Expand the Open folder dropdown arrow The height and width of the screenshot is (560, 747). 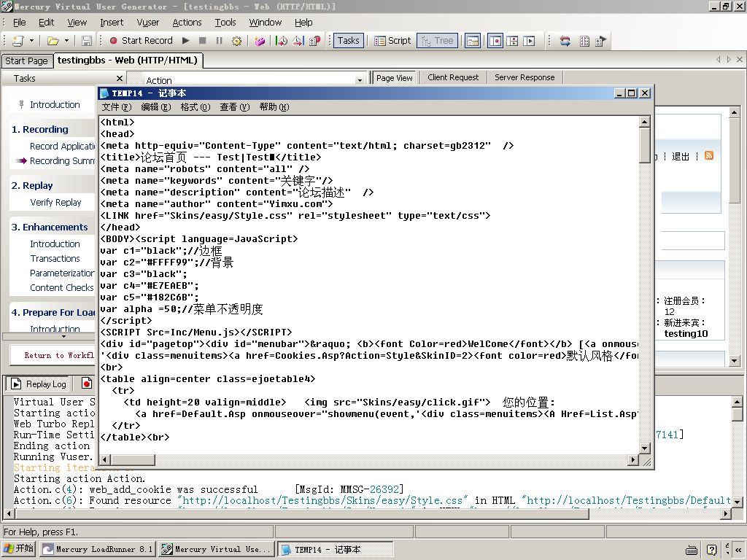click(x=66, y=41)
